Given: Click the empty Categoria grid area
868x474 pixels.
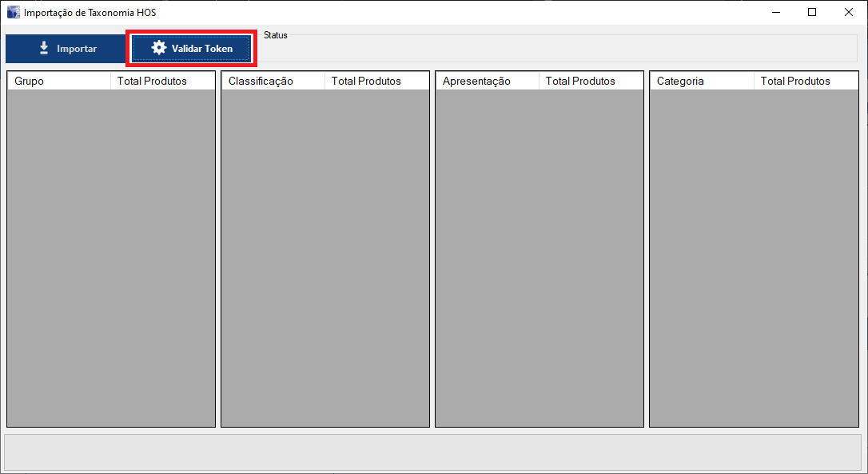Looking at the screenshot, I should tap(754, 257).
